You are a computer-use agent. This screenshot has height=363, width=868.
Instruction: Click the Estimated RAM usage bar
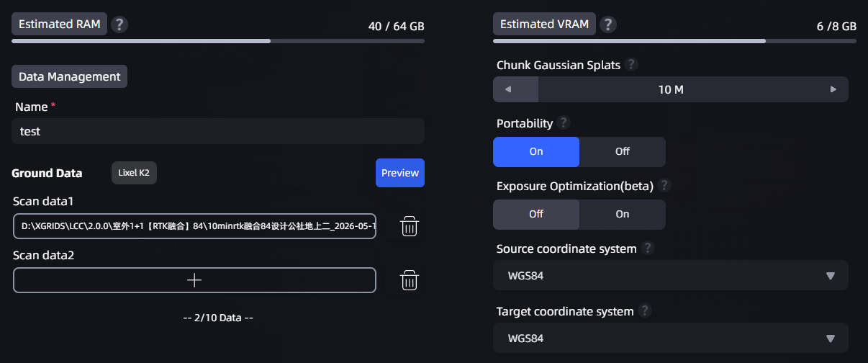[218, 41]
